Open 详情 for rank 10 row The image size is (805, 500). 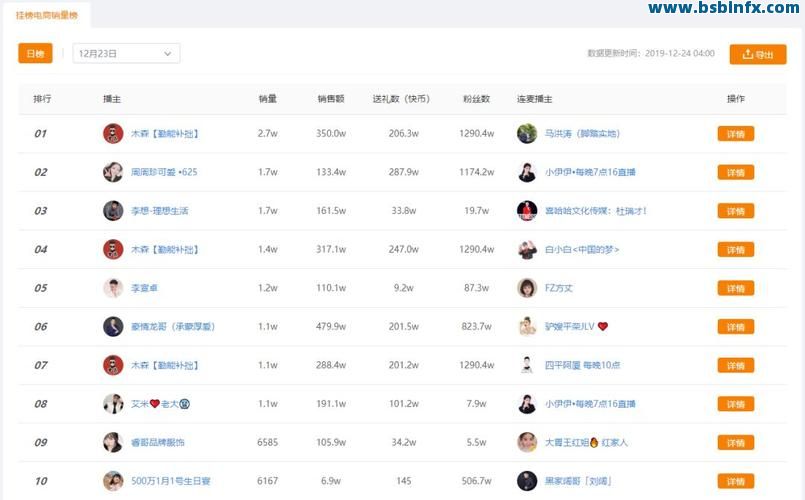[735, 481]
